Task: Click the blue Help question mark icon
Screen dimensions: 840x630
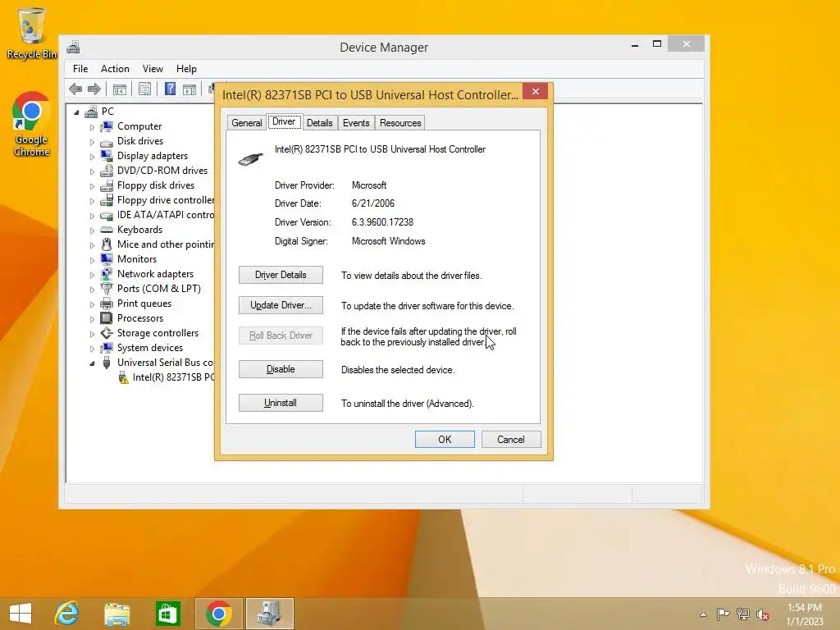Action: click(170, 89)
